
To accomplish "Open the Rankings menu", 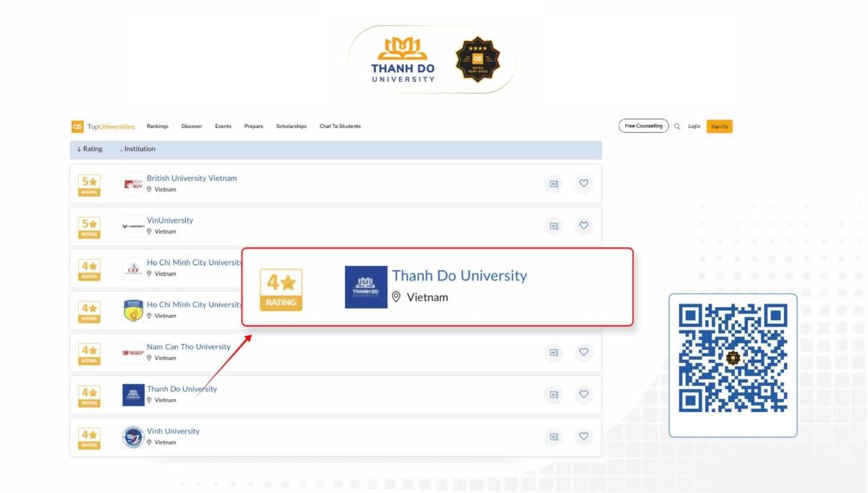I will (x=158, y=127).
